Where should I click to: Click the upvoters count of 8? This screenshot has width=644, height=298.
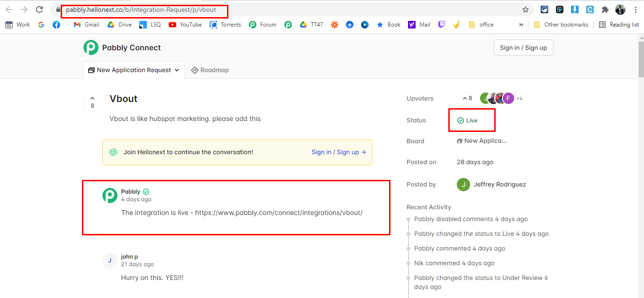click(x=467, y=98)
